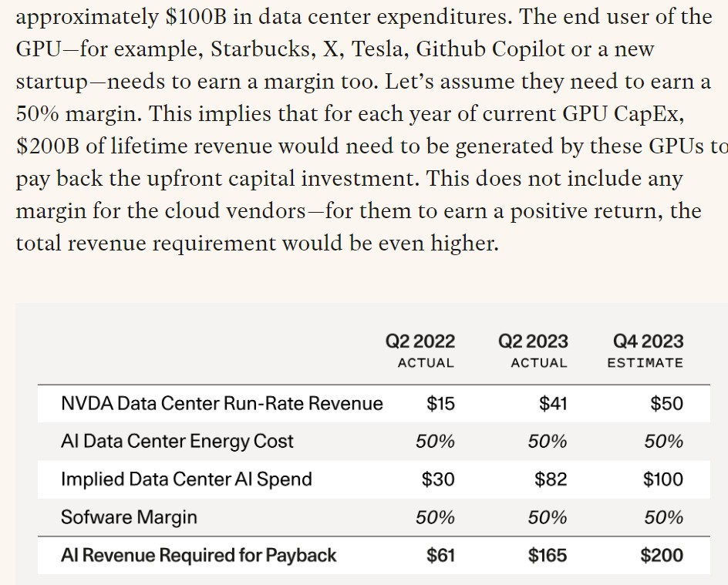This screenshot has height=585, width=728.
Task: Click the AI Data Center Energy Cost label
Action: pyautogui.click(x=177, y=441)
